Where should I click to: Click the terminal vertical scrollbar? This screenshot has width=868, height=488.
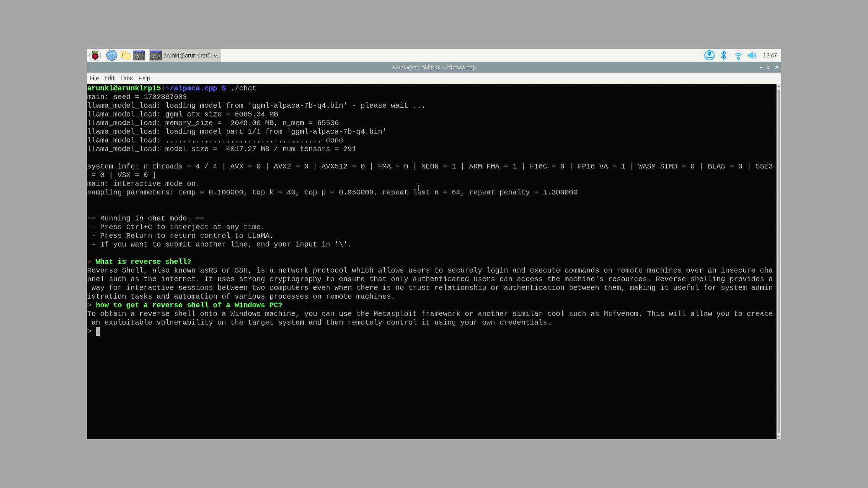click(x=778, y=261)
